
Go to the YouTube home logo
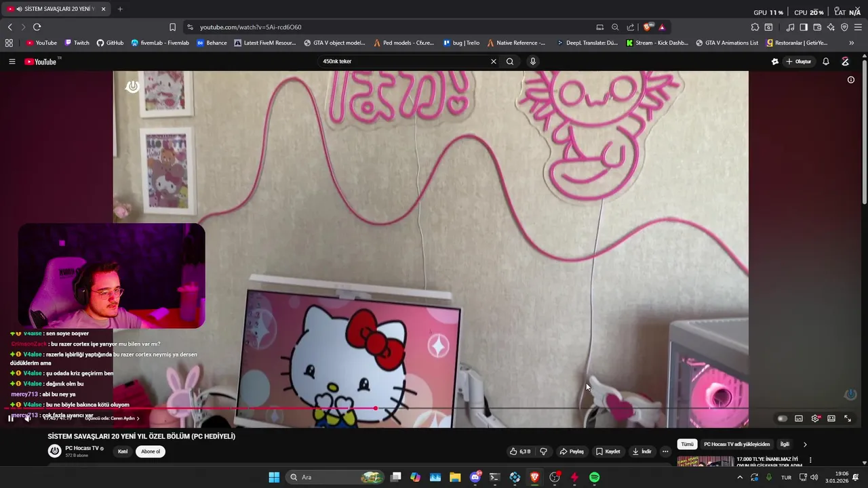[x=42, y=62]
